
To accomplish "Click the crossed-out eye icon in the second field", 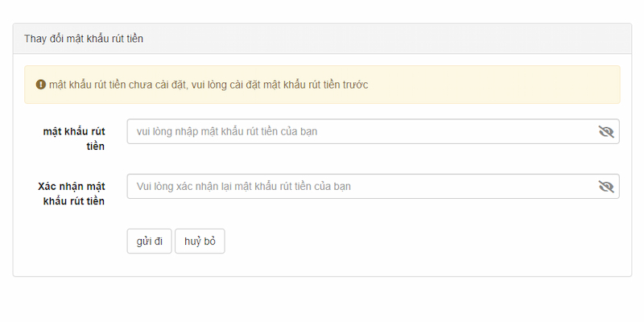I will (x=606, y=187).
